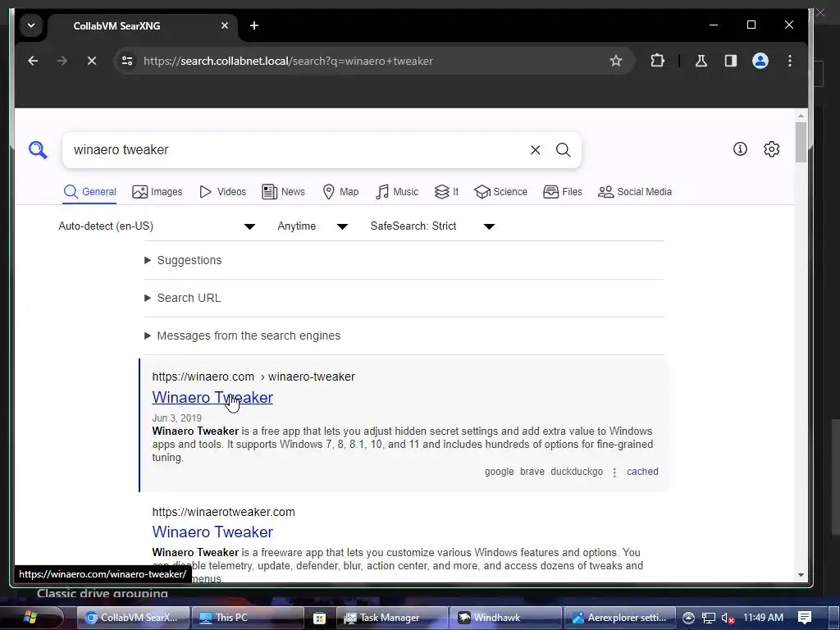Click the 11:49 AM taskbar clock
The width and height of the screenshot is (840, 630).
click(x=763, y=618)
